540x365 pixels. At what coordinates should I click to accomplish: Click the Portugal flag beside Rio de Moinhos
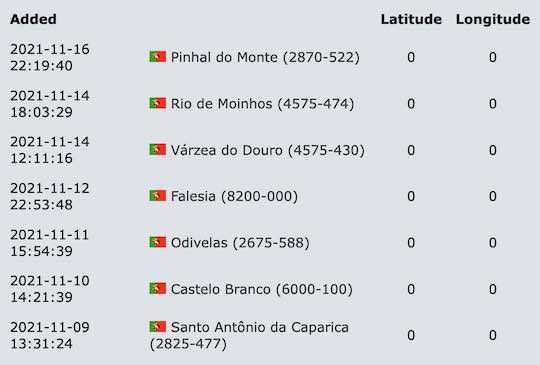[x=157, y=103]
